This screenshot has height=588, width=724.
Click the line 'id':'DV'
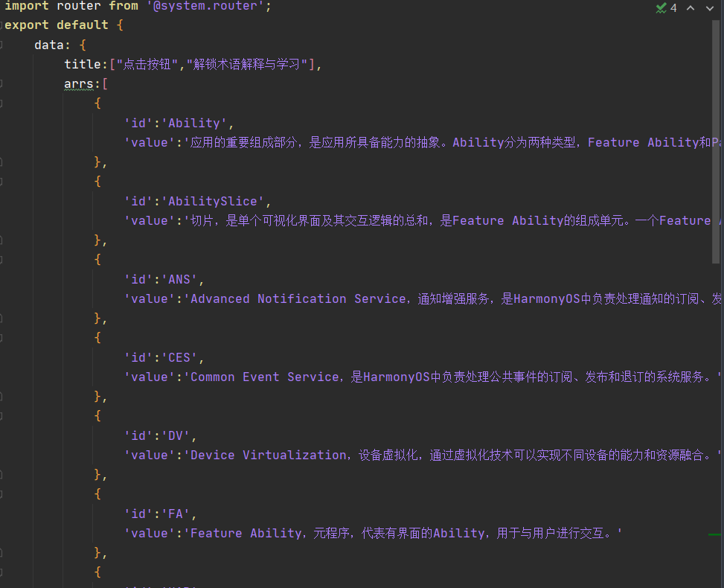point(160,435)
